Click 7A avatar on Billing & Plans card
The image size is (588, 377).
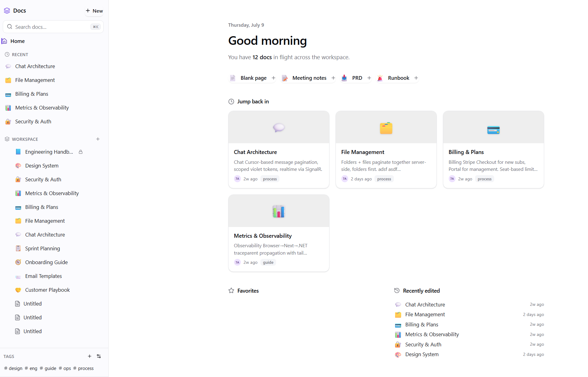coord(452,179)
